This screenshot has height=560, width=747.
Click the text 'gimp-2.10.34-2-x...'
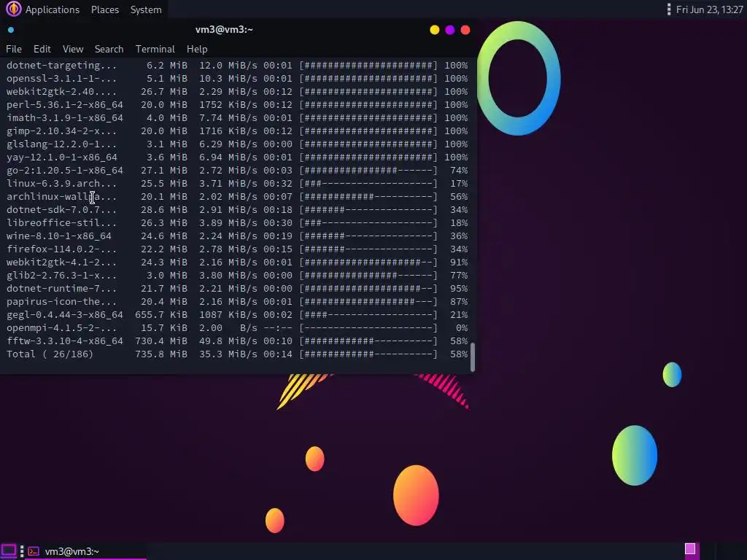[x=61, y=131]
